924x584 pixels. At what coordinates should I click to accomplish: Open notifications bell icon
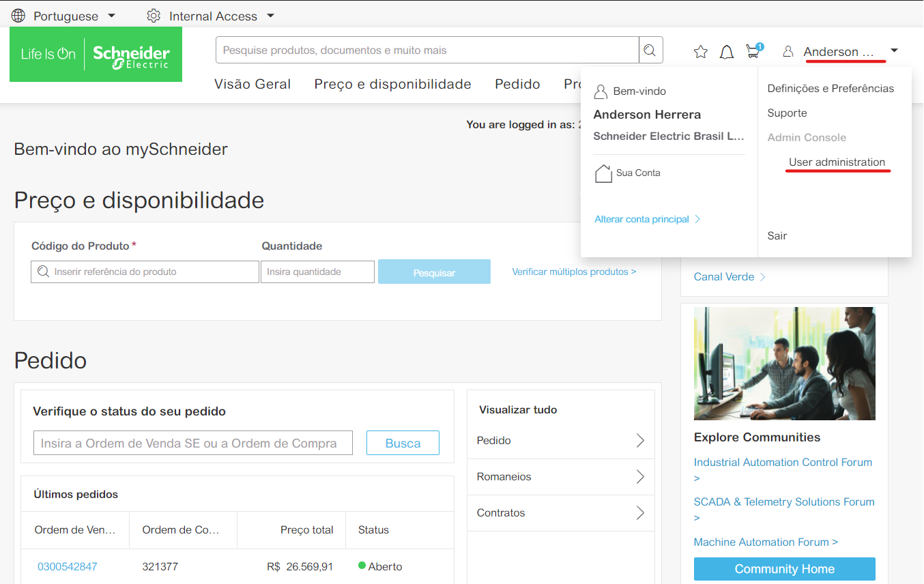[x=727, y=52]
